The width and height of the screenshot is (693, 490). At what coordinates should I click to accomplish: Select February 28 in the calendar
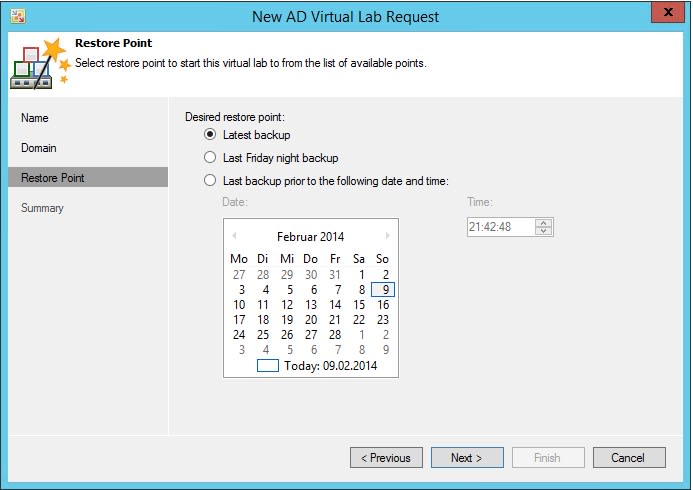point(335,335)
